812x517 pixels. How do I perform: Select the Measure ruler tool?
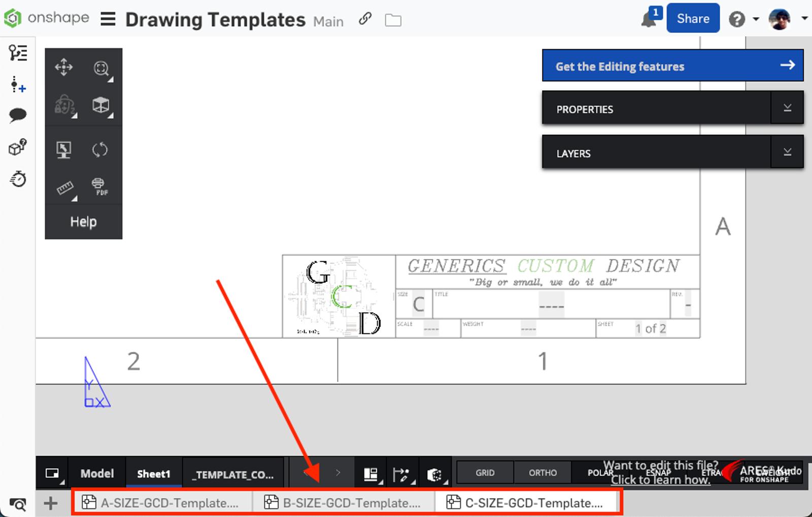click(65, 188)
